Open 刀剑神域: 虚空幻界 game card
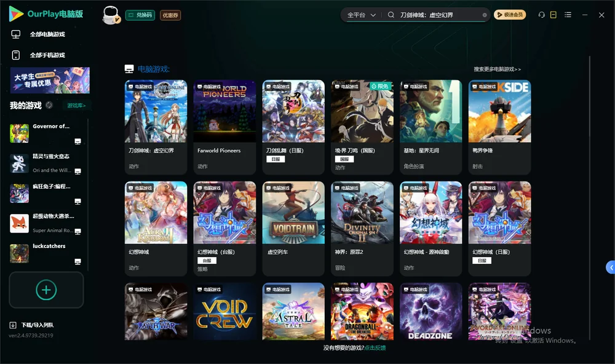 coord(156,127)
